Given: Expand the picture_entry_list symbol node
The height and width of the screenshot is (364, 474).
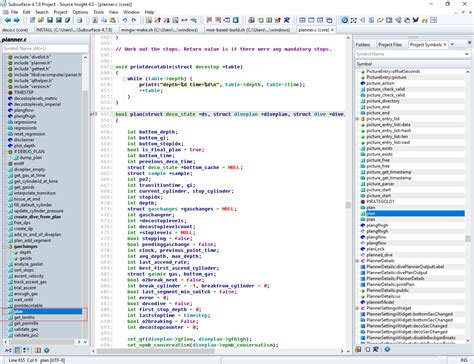Looking at the screenshot, I should (x=357, y=119).
